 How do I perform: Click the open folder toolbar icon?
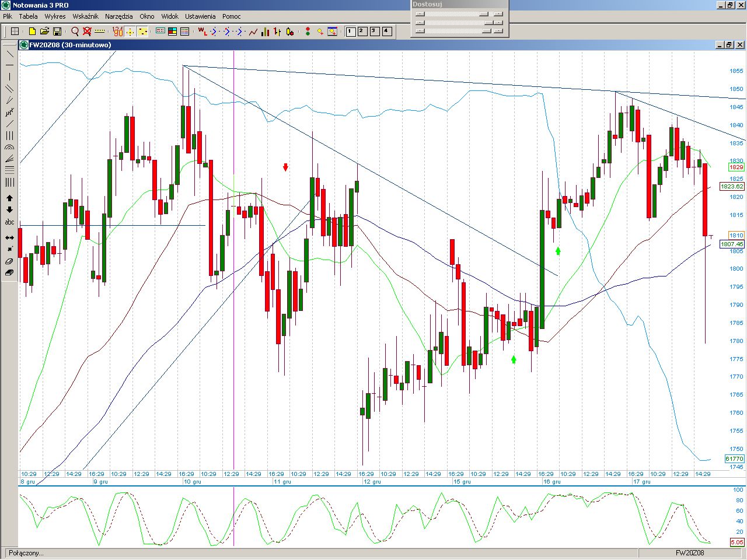tap(44, 32)
